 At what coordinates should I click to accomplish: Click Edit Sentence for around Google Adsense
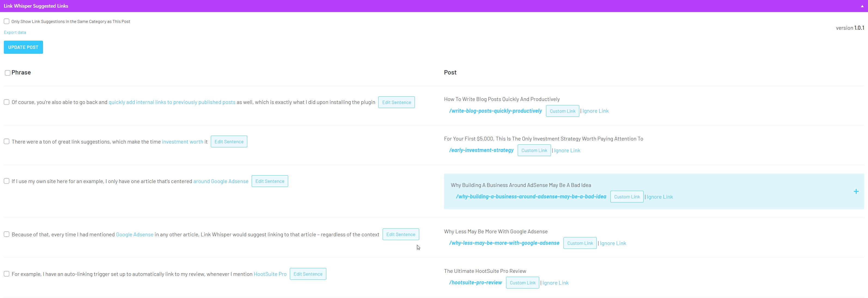tap(270, 181)
